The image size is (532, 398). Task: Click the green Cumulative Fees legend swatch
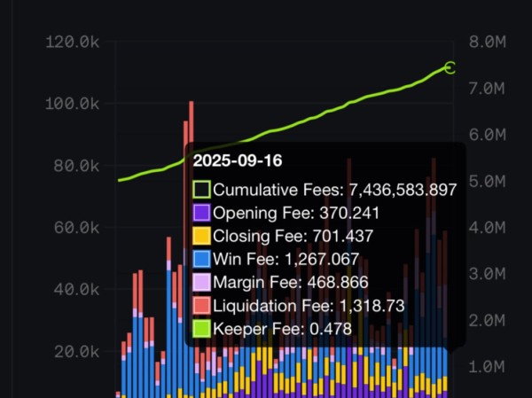click(201, 190)
